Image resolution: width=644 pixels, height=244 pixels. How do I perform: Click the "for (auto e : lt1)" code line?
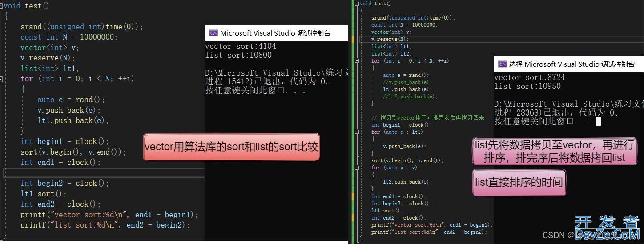(x=397, y=132)
